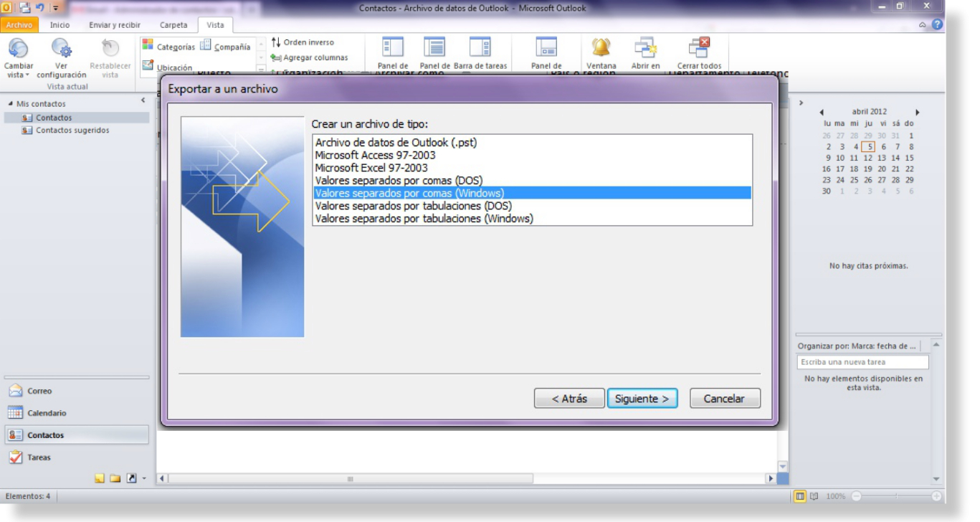Click the Cerrar todos icon

point(699,47)
